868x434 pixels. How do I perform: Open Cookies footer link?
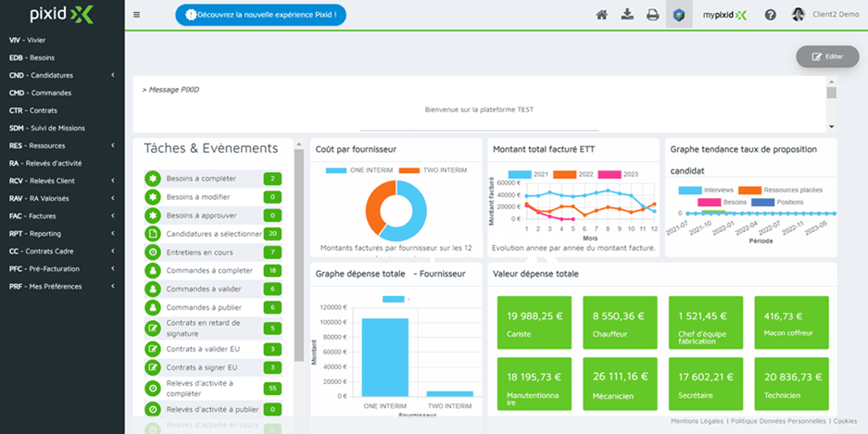845,421
